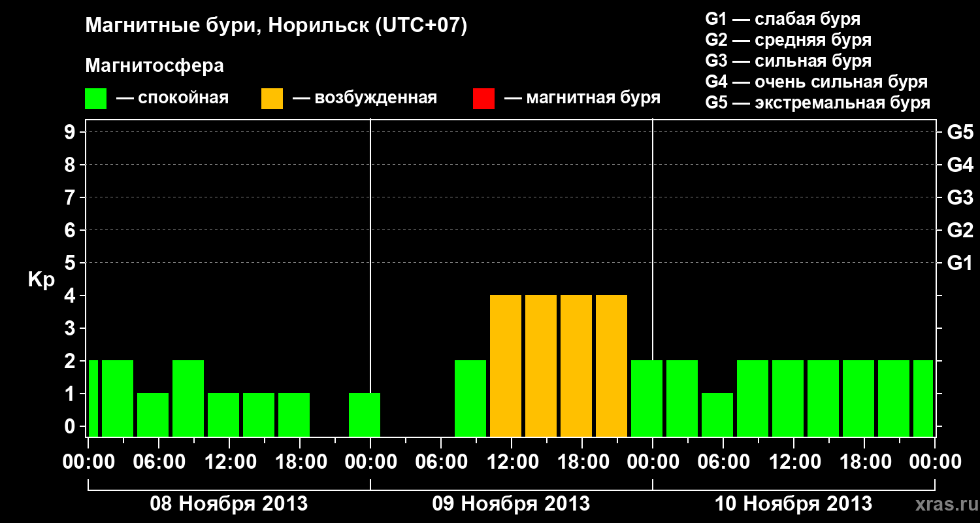Click the Kp 1 bar crossing midnight into 09 November

(x=365, y=414)
